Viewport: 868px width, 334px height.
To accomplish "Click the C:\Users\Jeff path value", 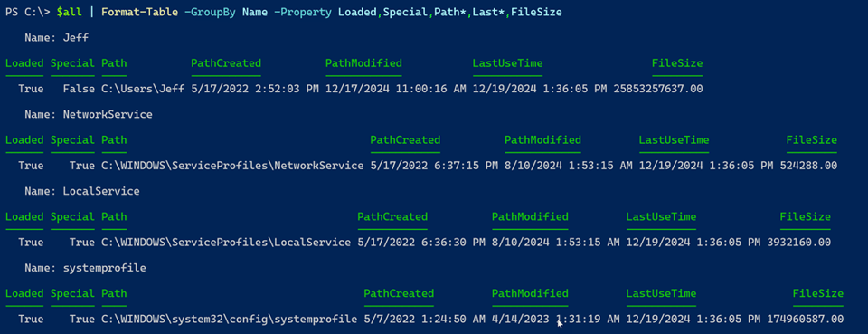I will click(143, 89).
